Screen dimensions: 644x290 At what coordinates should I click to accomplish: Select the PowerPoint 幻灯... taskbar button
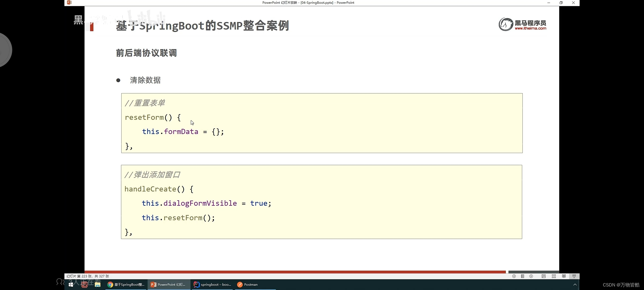[x=169, y=285]
